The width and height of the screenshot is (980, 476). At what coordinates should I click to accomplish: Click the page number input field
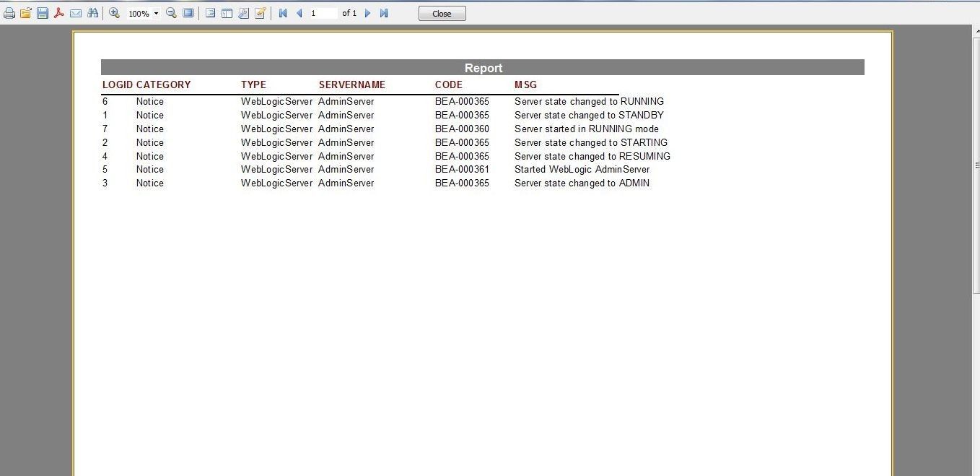pos(323,13)
